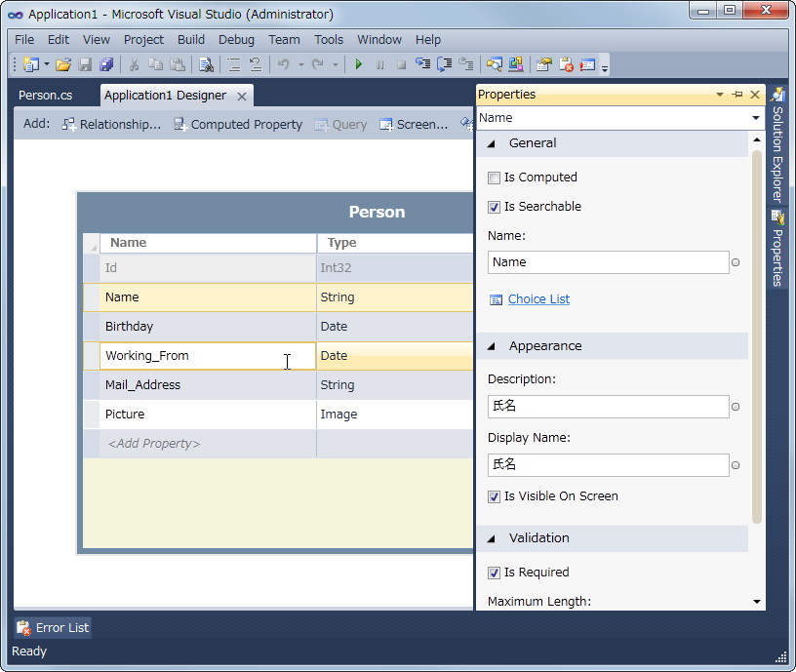The image size is (796, 672).
Task: Click the Paste clipboard icon
Action: [178, 64]
